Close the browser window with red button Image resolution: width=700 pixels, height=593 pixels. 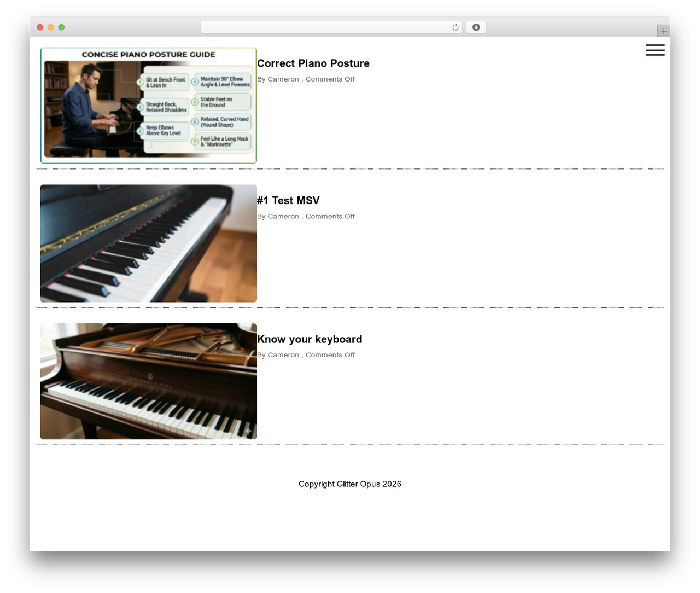pos(40,27)
